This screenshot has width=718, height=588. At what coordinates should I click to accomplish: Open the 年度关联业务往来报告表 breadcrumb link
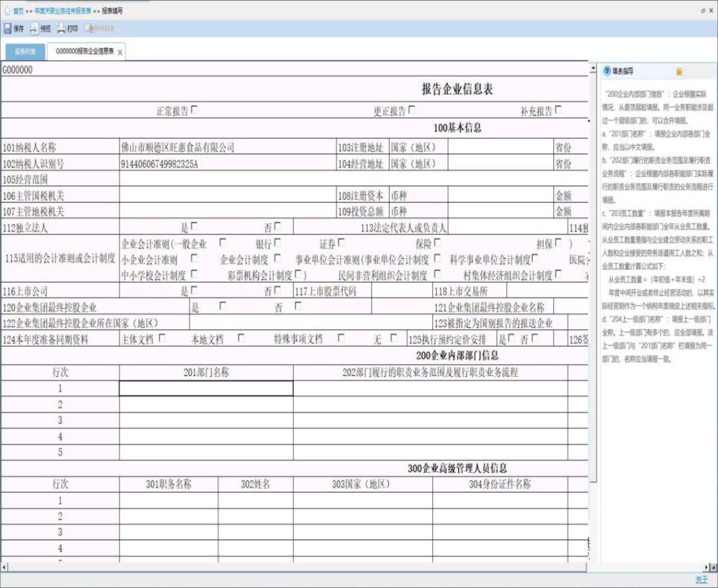coord(62,11)
